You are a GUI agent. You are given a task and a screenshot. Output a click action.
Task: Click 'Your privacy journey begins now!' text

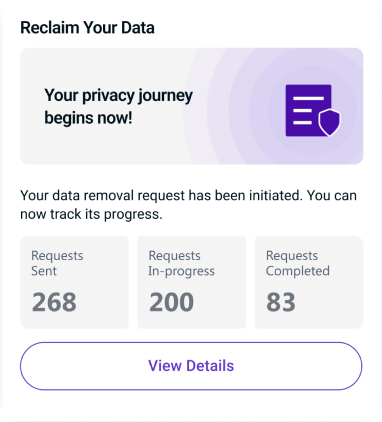tap(119, 106)
